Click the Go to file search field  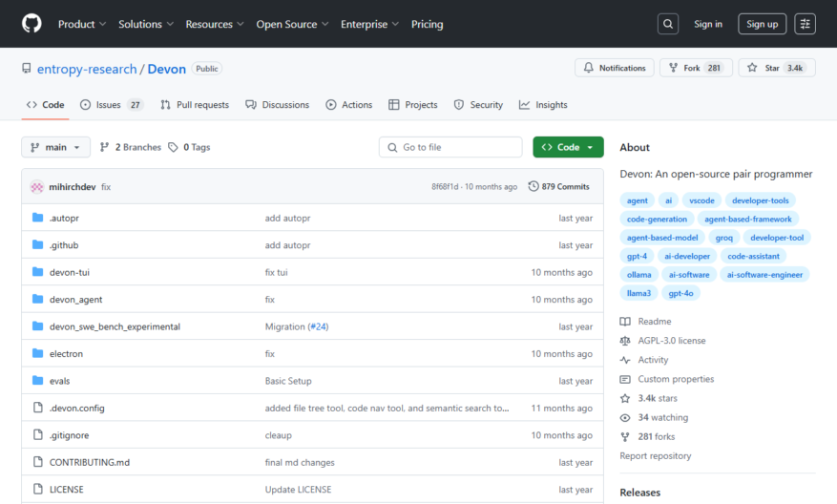450,147
